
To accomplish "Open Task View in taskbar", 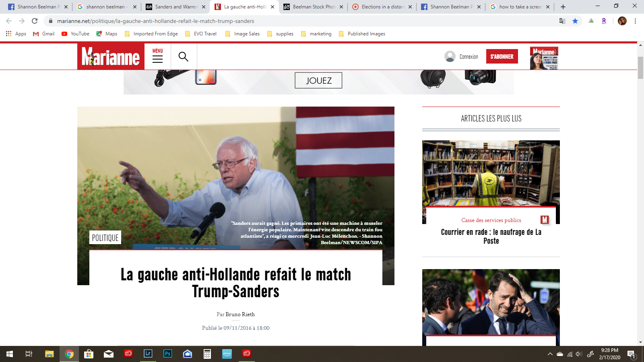I will click(x=29, y=354).
